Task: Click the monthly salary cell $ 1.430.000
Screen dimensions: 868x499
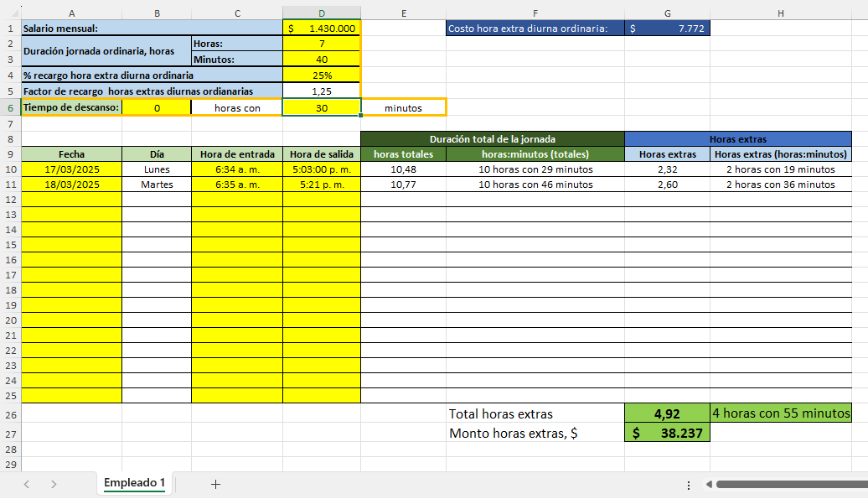Action: pos(322,29)
